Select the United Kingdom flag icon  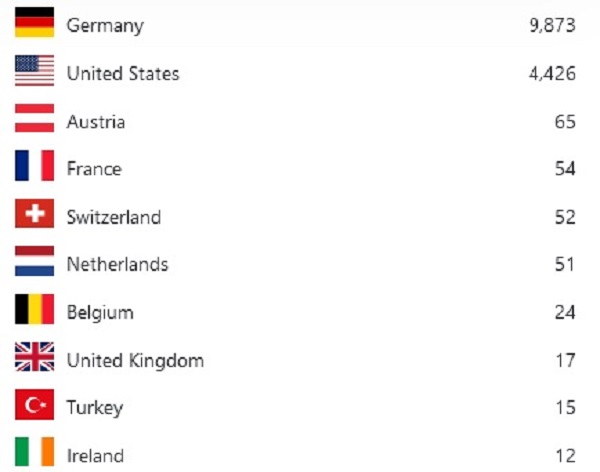[34, 357]
